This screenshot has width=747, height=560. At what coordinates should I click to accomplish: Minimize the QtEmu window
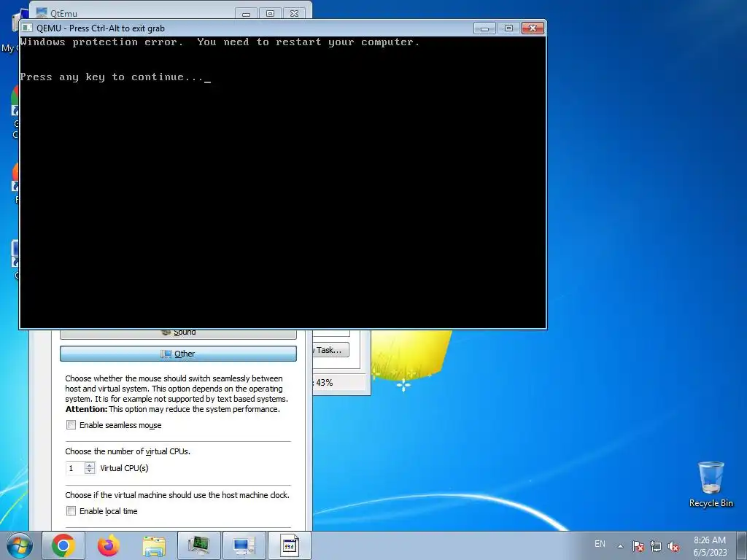(x=246, y=13)
